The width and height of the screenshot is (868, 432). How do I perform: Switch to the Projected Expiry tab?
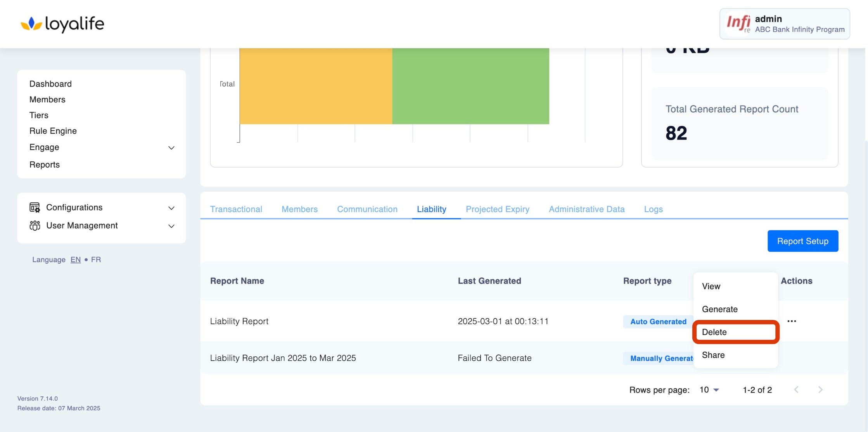tap(497, 209)
